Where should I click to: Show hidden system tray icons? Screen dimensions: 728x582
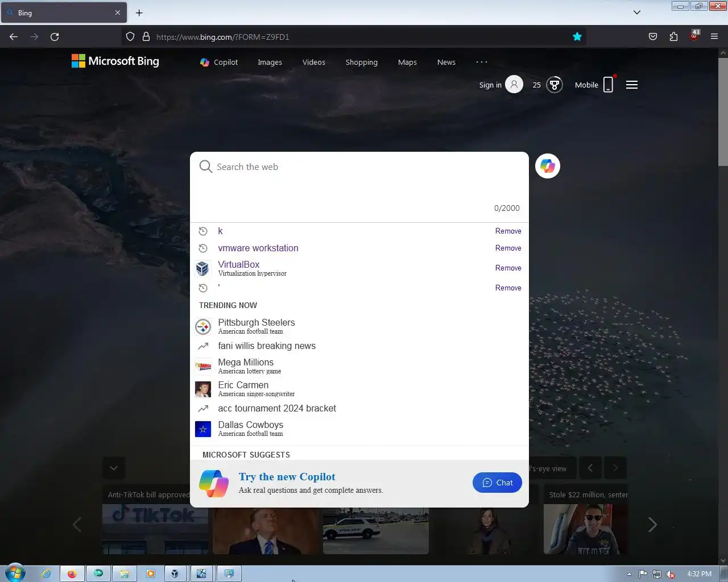pos(629,574)
